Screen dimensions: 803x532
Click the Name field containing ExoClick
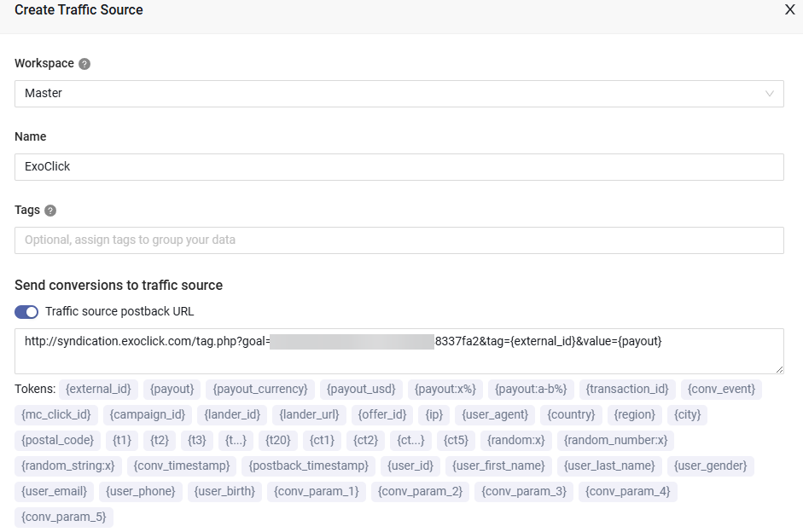399,167
